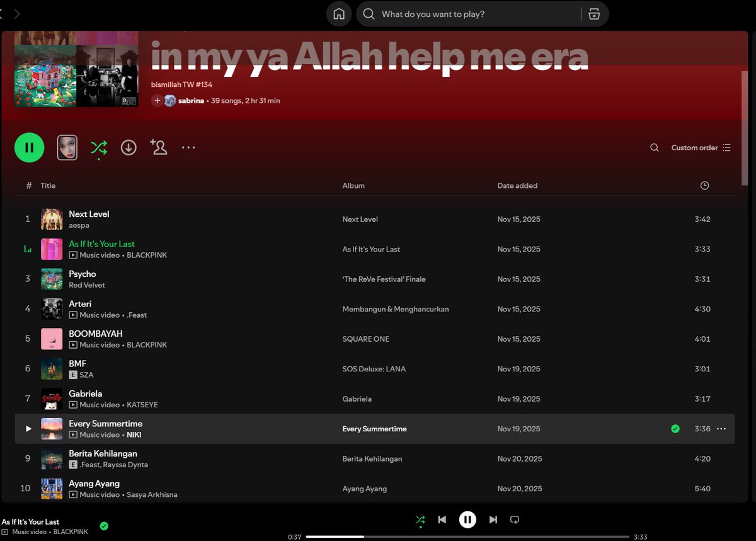Pause playback in the bottom player
The height and width of the screenshot is (541, 756).
coord(467,520)
